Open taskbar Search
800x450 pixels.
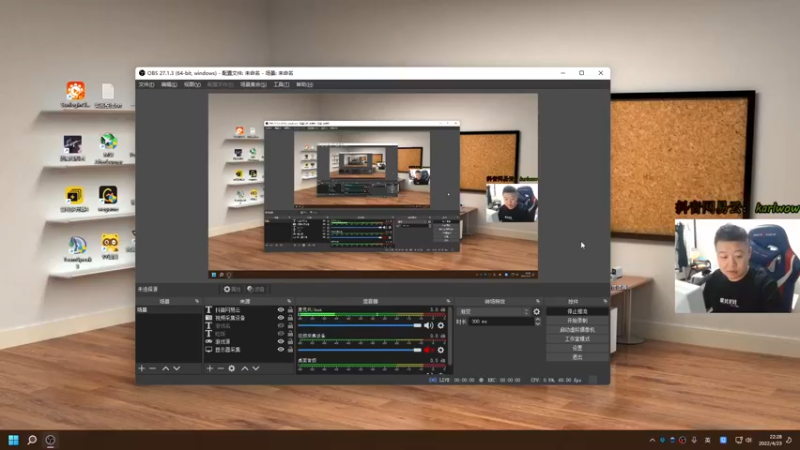click(x=32, y=440)
